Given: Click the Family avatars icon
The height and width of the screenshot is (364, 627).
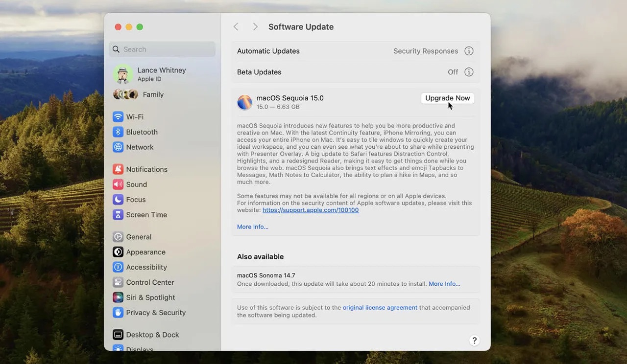Looking at the screenshot, I should click(x=125, y=94).
